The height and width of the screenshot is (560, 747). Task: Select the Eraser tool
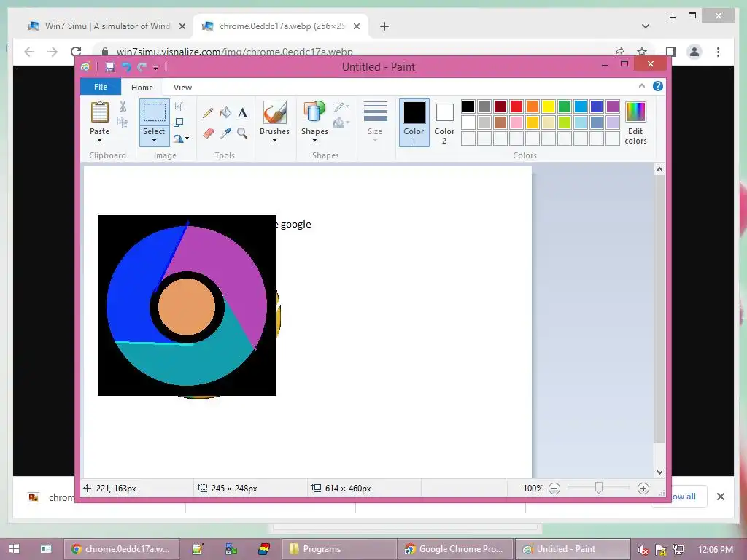click(x=208, y=133)
